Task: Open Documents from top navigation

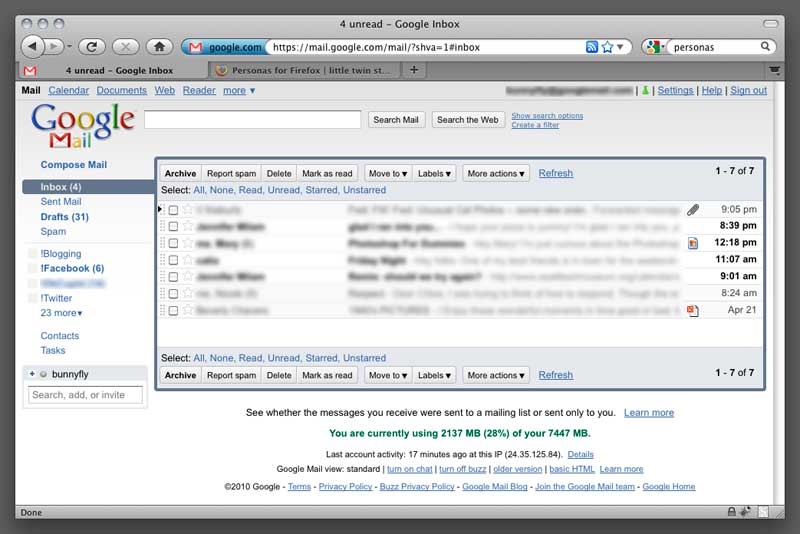Action: pos(121,90)
